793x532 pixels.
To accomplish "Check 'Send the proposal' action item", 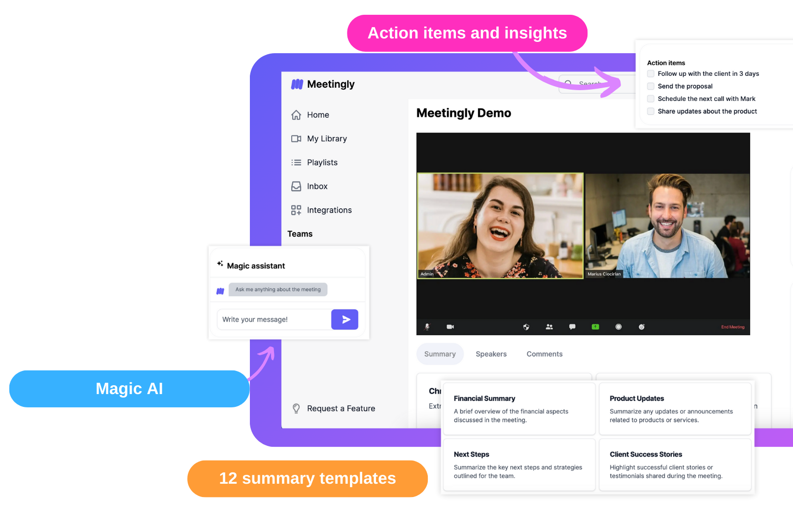I will tap(651, 86).
